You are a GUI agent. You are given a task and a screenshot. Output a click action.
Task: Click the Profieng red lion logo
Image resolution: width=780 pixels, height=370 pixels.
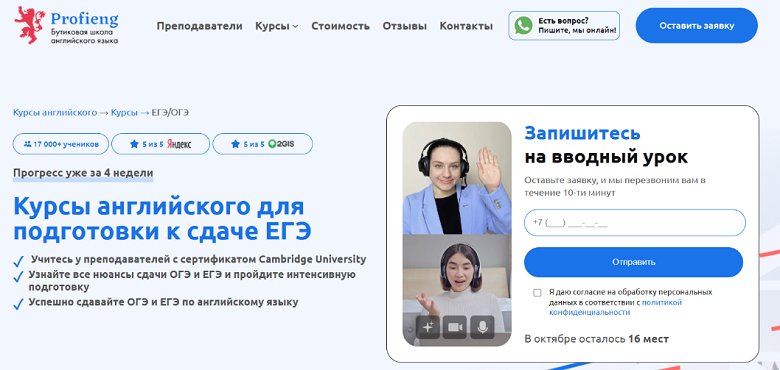[x=30, y=25]
